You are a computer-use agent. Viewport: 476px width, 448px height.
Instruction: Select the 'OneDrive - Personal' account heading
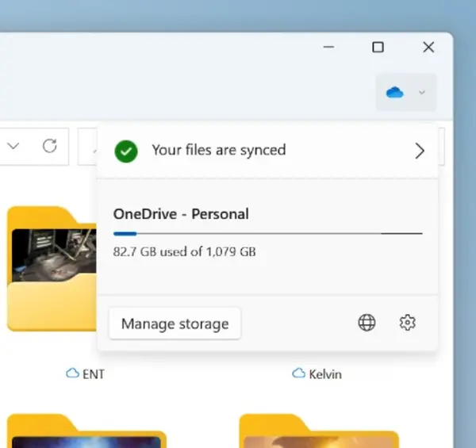181,213
